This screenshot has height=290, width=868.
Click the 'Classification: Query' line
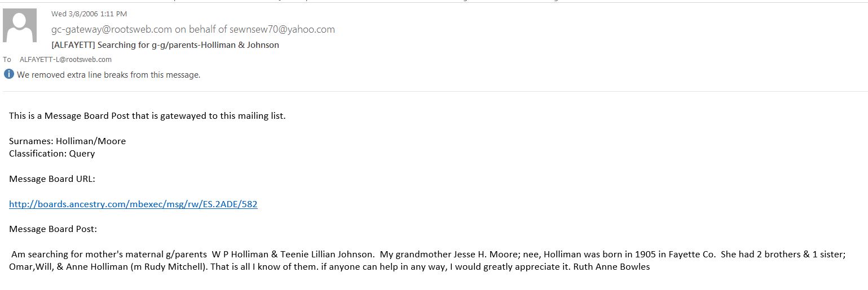point(52,153)
